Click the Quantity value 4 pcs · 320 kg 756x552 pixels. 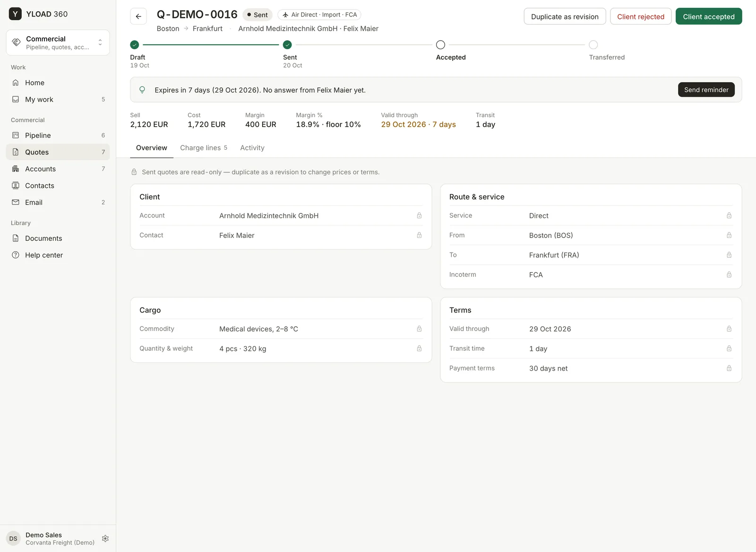click(243, 348)
